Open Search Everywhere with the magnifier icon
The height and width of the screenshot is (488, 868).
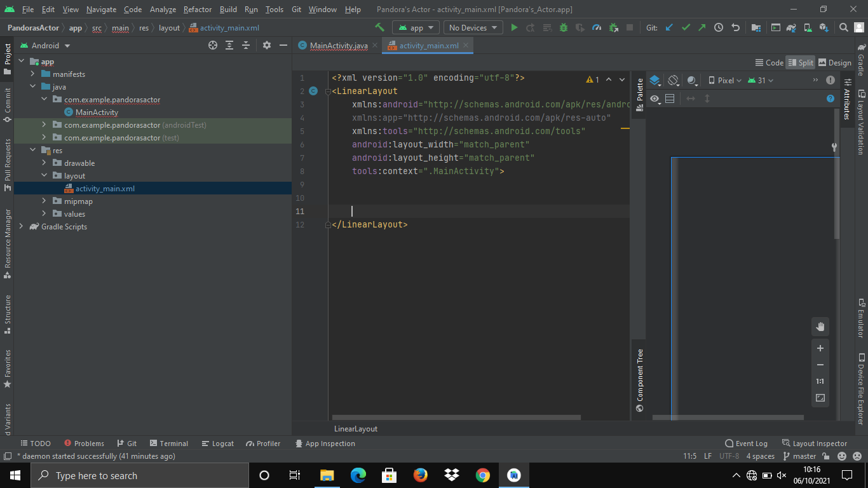tap(843, 28)
